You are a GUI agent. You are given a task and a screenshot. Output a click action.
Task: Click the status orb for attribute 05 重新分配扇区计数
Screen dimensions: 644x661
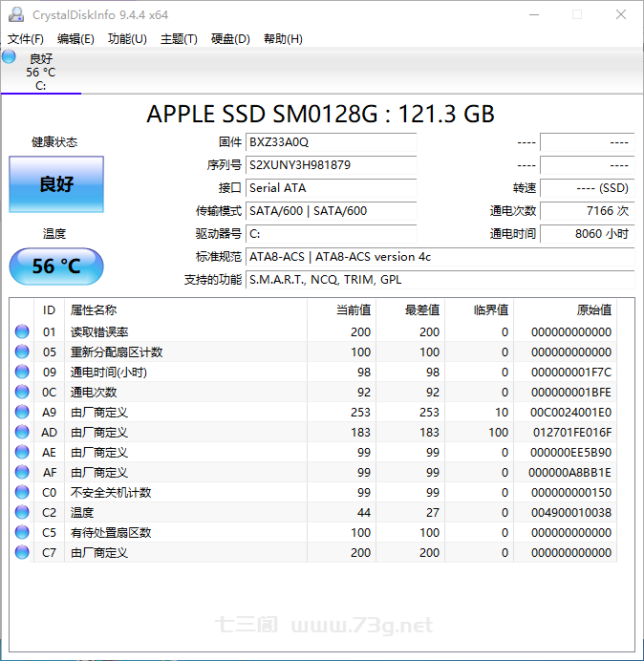[22, 352]
